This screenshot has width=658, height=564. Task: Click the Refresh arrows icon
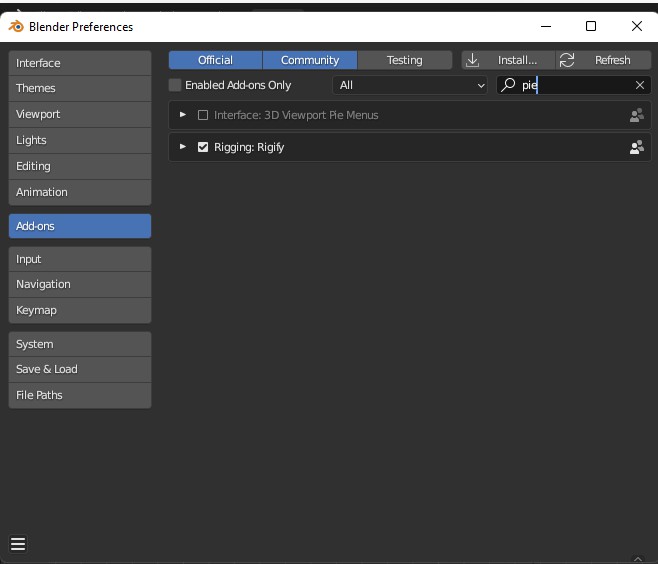click(x=567, y=60)
